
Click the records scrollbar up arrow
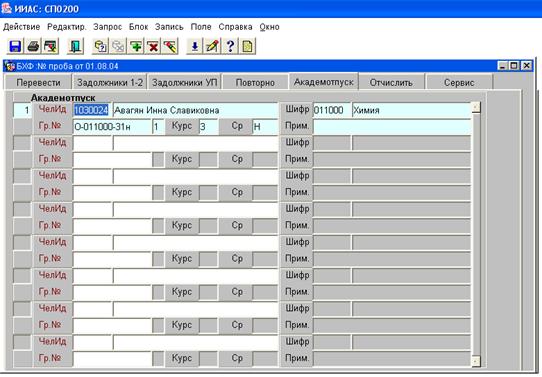[476, 107]
